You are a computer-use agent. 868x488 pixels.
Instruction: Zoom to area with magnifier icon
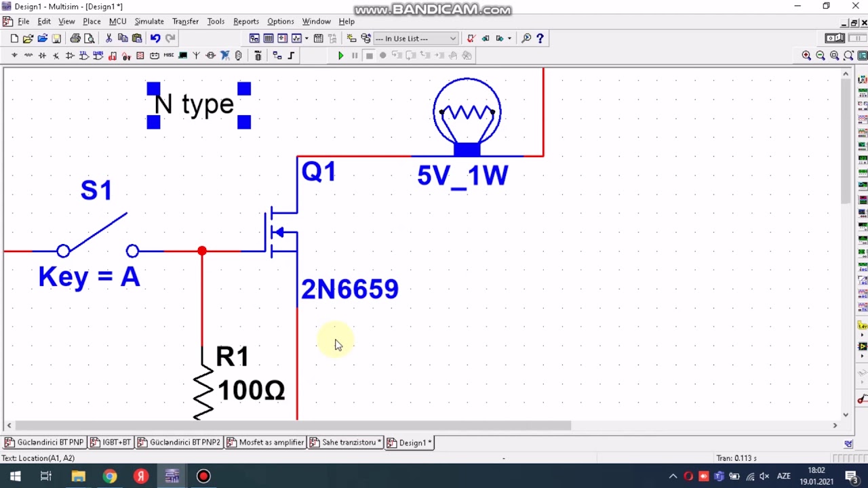pos(835,56)
